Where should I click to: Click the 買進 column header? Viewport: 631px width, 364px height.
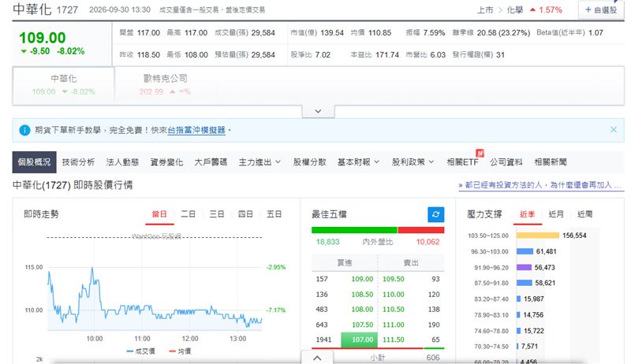[345, 262]
